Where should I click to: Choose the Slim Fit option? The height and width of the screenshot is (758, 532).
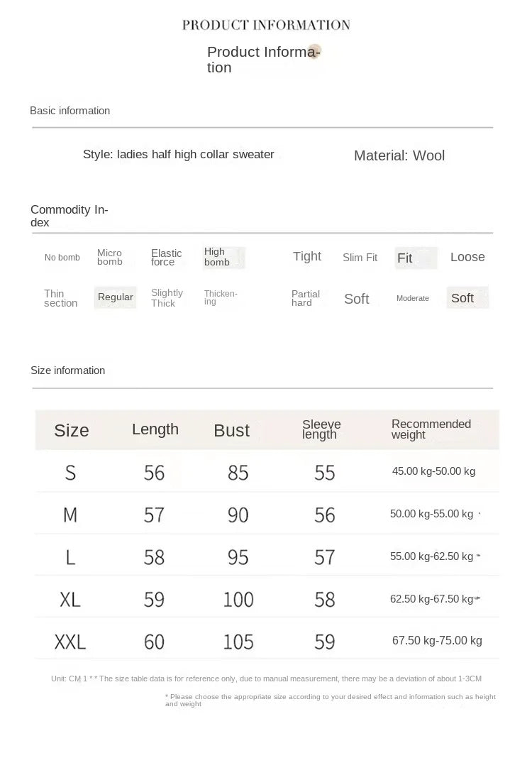click(x=360, y=258)
